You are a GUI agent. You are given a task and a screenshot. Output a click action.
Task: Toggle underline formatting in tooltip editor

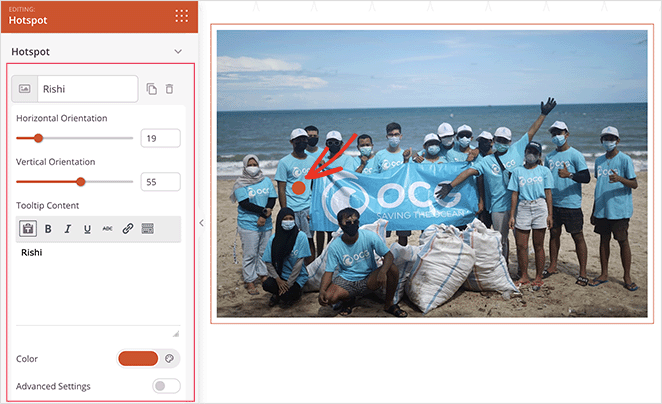87,229
